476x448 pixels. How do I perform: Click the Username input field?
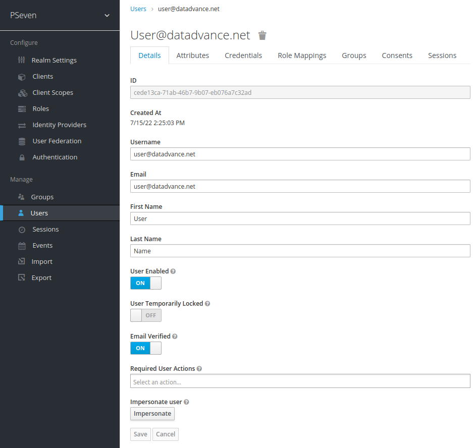[x=300, y=154]
